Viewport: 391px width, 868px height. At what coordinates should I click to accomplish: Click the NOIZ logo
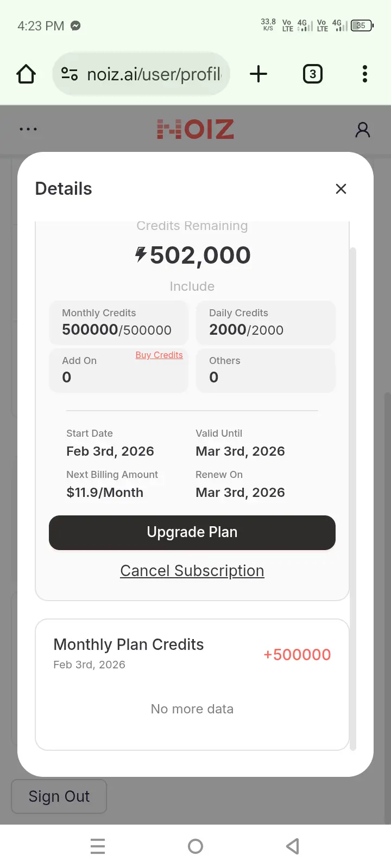195,129
